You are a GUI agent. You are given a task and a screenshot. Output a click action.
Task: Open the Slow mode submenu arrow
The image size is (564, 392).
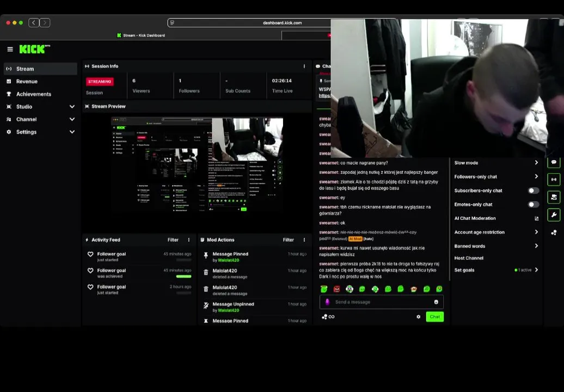[x=536, y=163]
